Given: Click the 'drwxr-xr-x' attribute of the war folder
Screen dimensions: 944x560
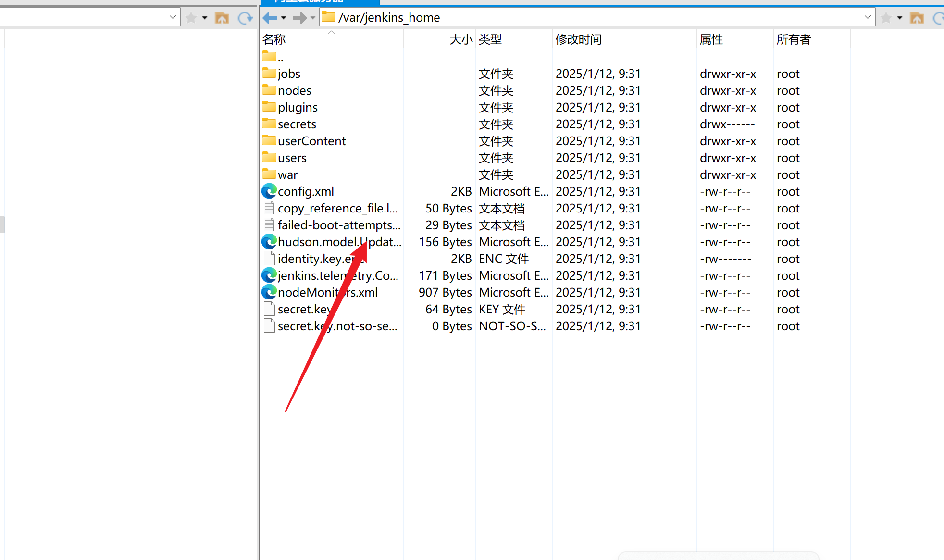Looking at the screenshot, I should [728, 174].
